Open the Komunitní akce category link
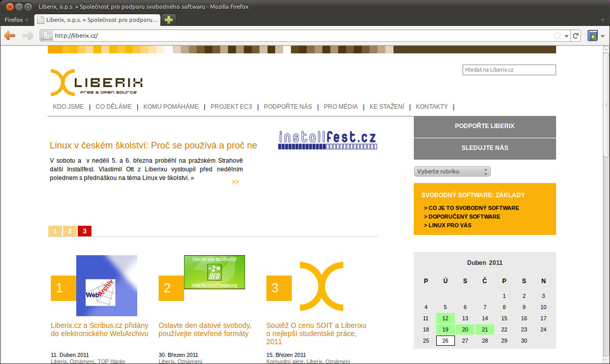The image size is (610, 364). coord(285,361)
